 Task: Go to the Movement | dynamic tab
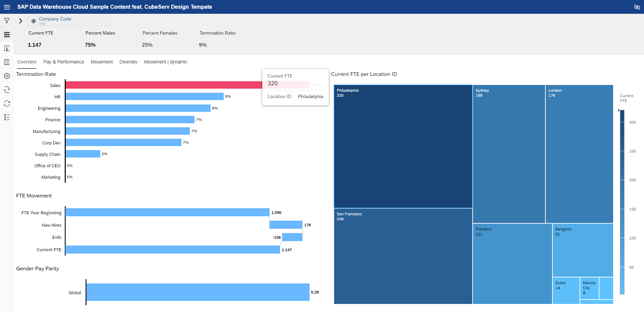point(166,62)
